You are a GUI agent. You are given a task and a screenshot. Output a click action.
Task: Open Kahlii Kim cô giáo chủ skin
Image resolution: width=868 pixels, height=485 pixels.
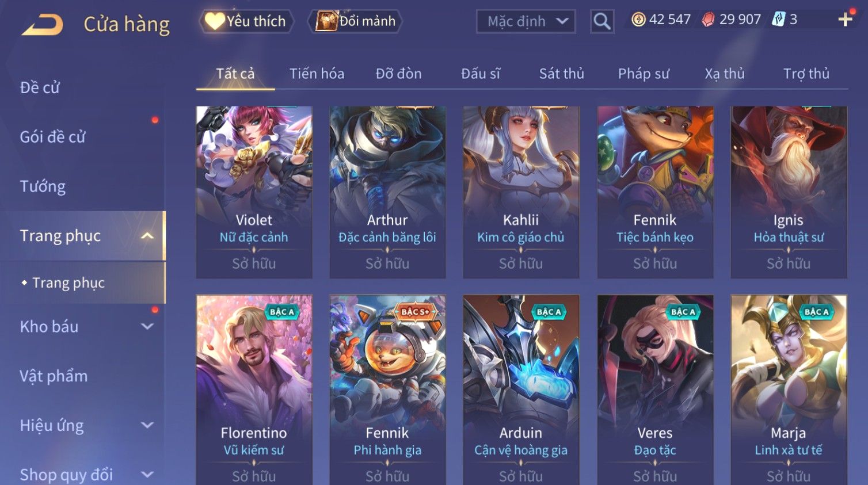point(521,192)
